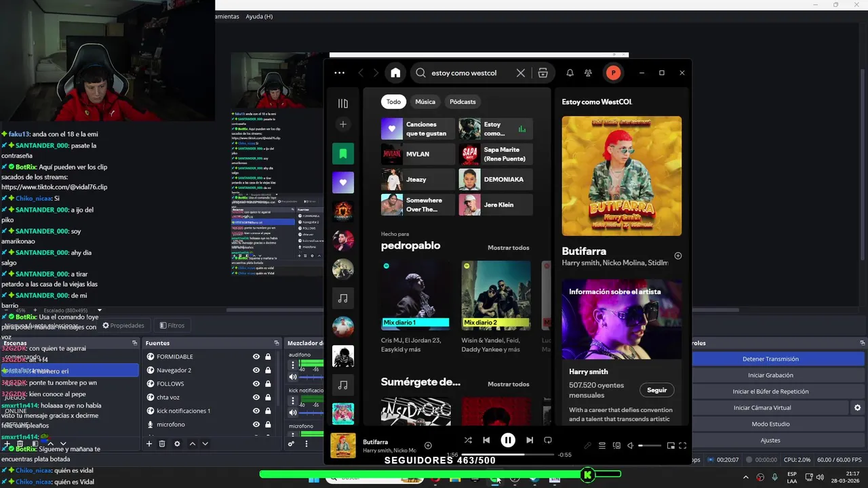Open the green bookmark item in sidebar
The image size is (868, 488).
click(x=343, y=153)
